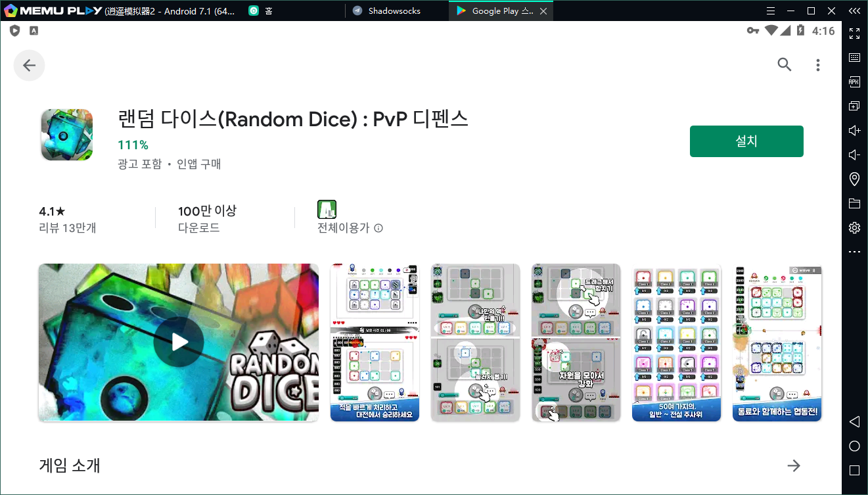The width and height of the screenshot is (868, 495).
Task: Play the Random Dice trailer video
Action: coord(179,342)
